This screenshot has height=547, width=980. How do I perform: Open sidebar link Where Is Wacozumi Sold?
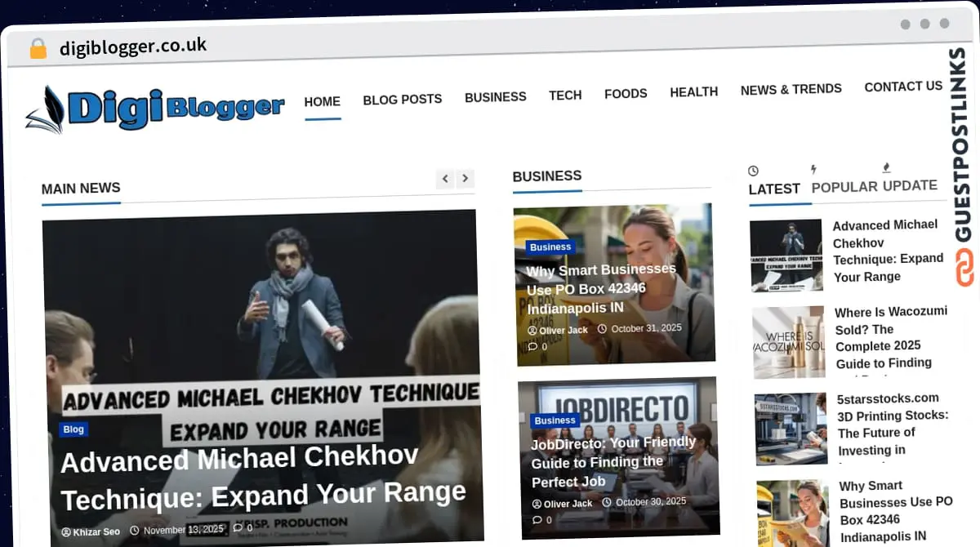pos(890,337)
